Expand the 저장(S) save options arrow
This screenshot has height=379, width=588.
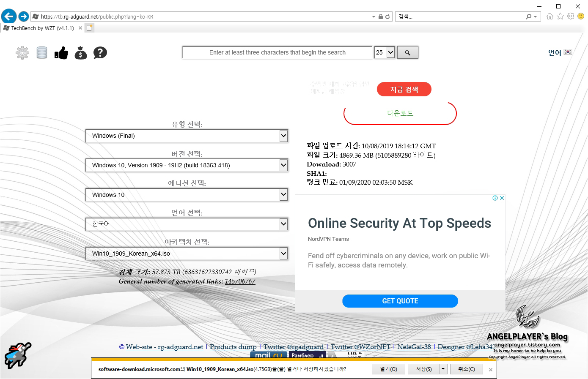[443, 369]
